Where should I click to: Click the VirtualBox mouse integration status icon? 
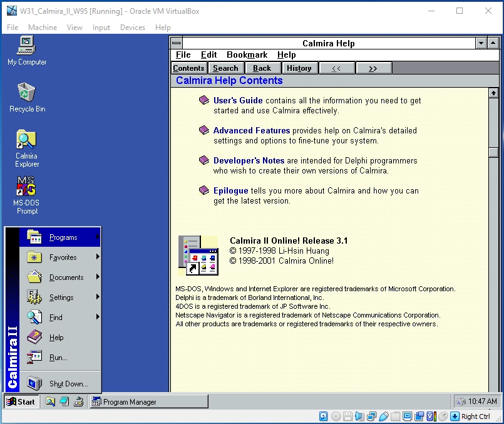(443, 416)
